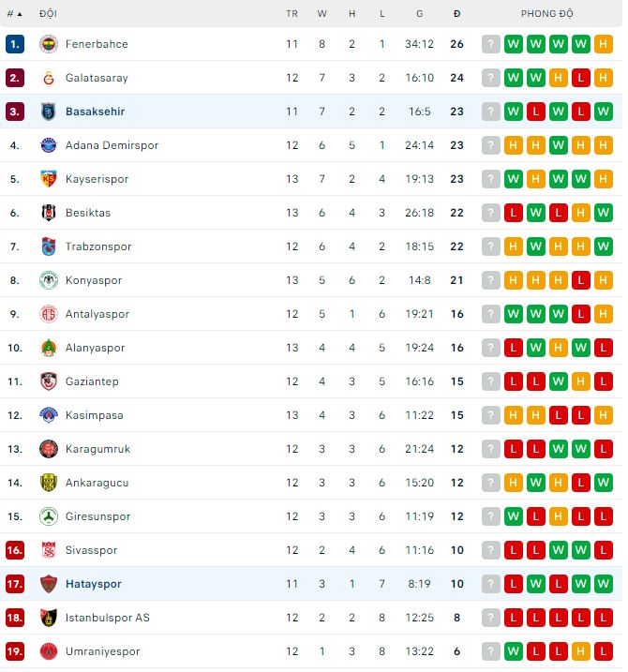This screenshot has width=628, height=672.
Task: Click the Sivasspor club crest icon
Action: (49, 550)
